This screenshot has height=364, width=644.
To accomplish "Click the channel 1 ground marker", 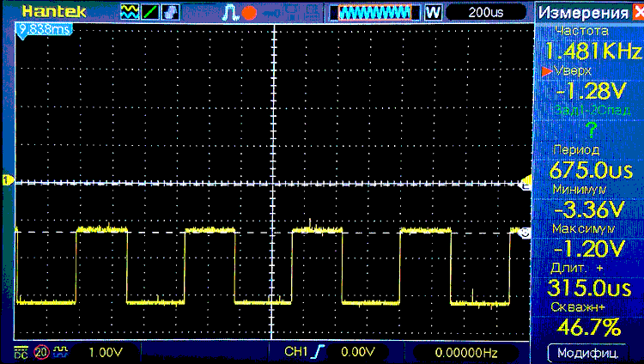I will 7,180.
